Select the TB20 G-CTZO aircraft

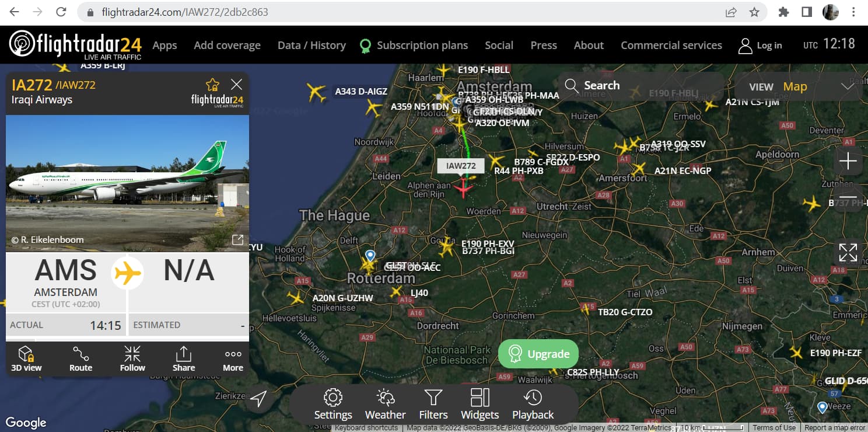point(586,308)
